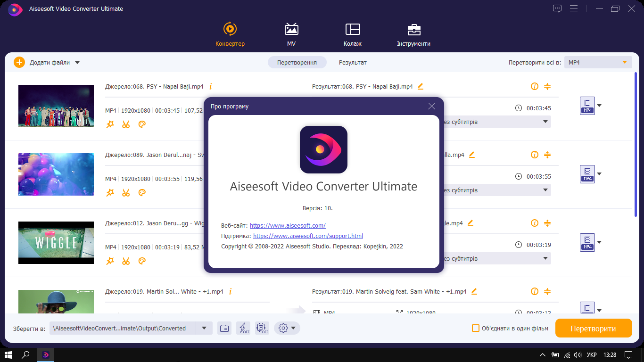Show output info for Martin Solveig row

[534, 291]
